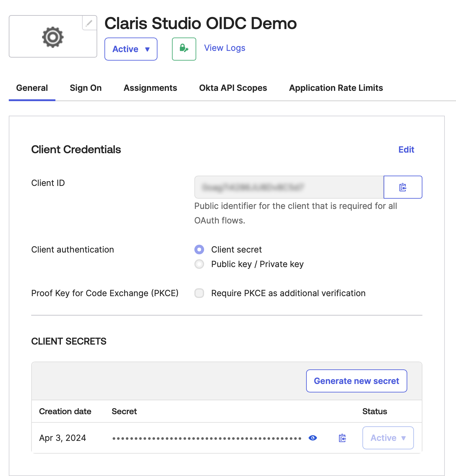Reveal the client secret with eye icon
This screenshot has width=456, height=476.
pyautogui.click(x=312, y=438)
